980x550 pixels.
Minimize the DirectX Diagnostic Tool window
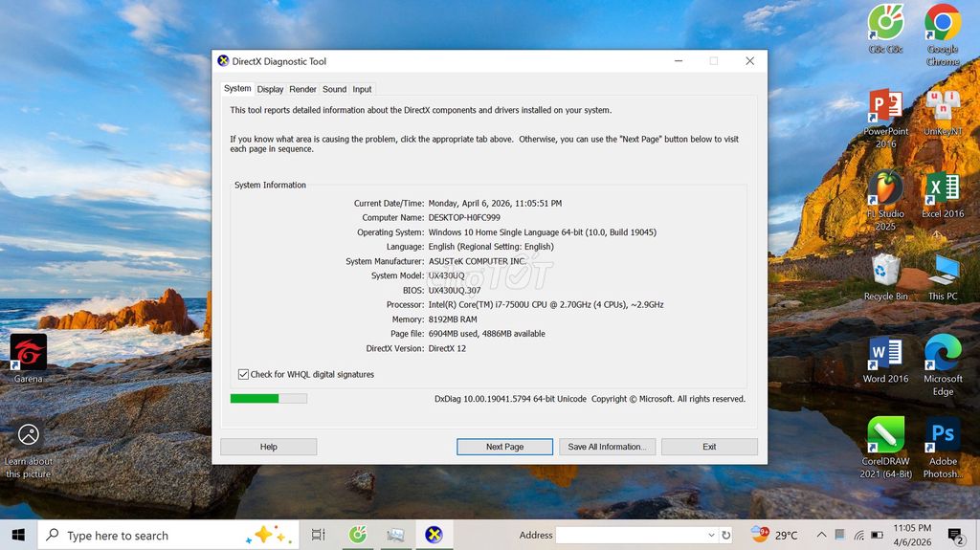[679, 60]
